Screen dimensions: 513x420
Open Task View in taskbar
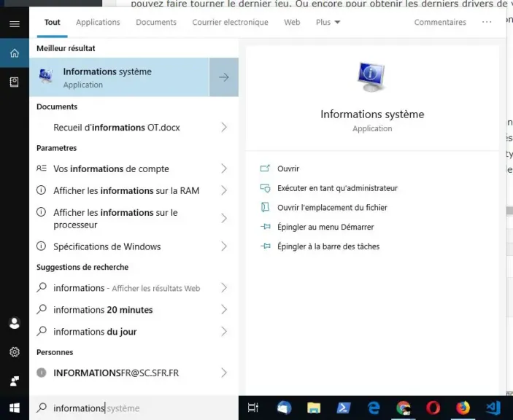point(253,408)
